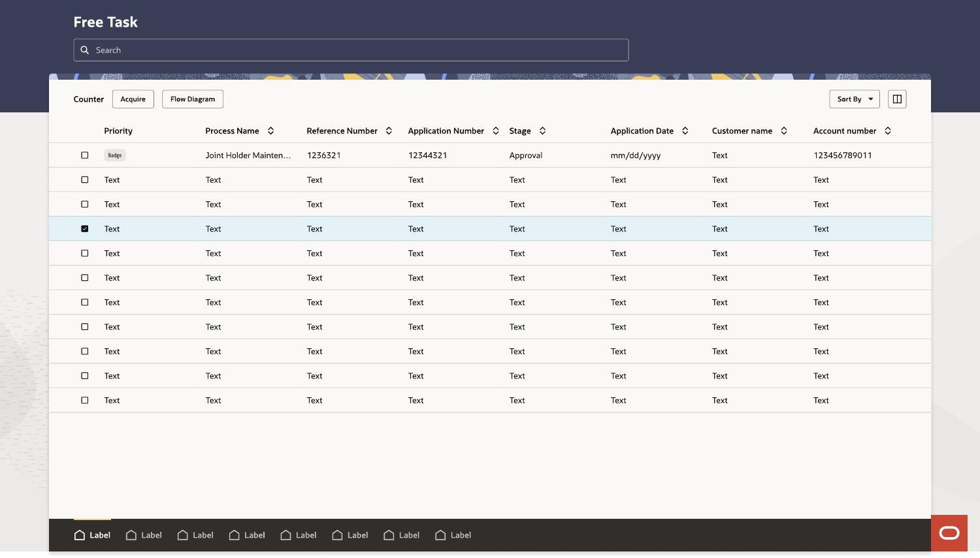The width and height of the screenshot is (980, 558).
Task: Click the magnifier icon in the search bar
Action: [x=84, y=50]
